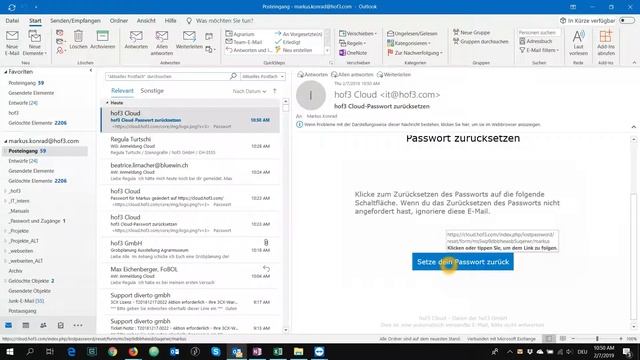640x360 pixels.
Task: Open the E-Mail filtern dropdown
Action: 539,50
